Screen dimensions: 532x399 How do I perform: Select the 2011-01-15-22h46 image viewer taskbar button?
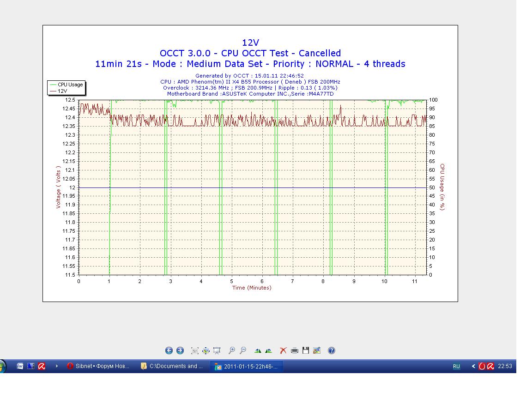coord(246,366)
